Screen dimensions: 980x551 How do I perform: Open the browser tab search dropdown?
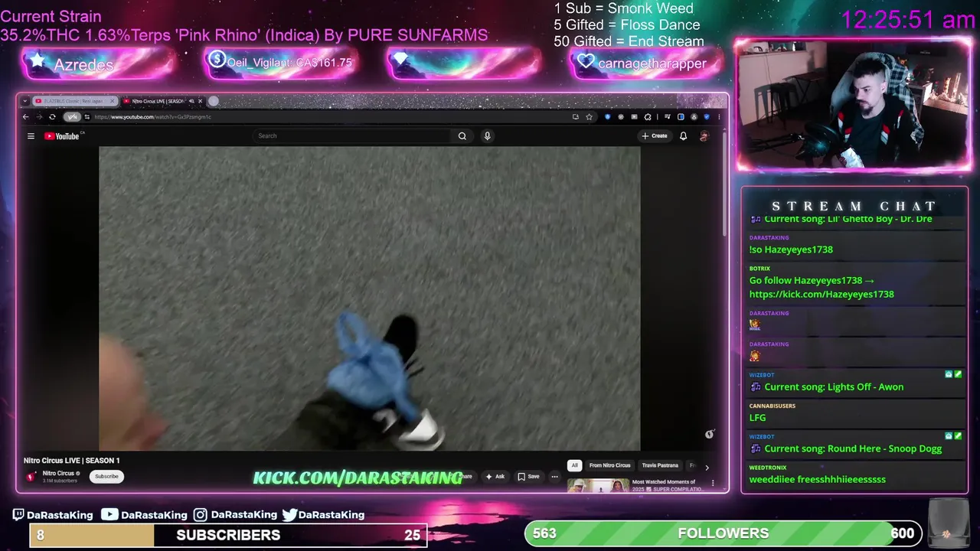click(x=25, y=101)
